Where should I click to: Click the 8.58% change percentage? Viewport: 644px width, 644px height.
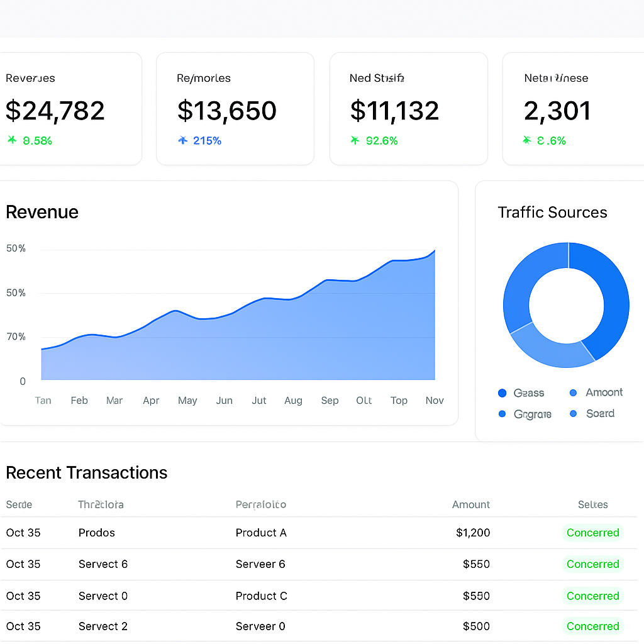point(37,141)
